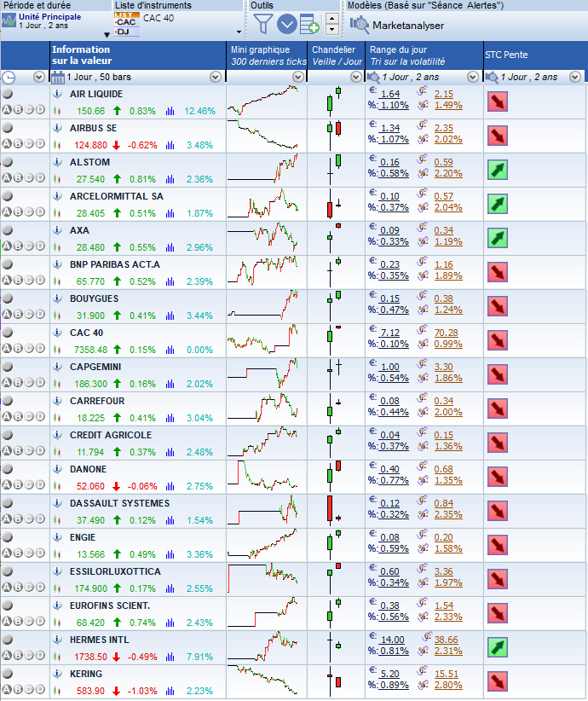Click the Outils down stepper arrow
The height and width of the screenshot is (701, 588).
pyautogui.click(x=331, y=29)
